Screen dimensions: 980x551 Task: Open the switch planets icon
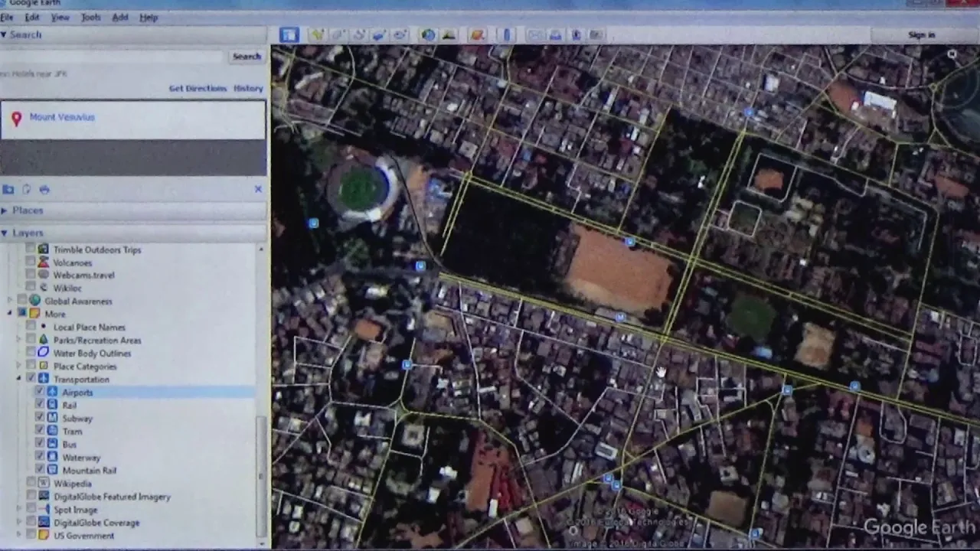pyautogui.click(x=477, y=34)
